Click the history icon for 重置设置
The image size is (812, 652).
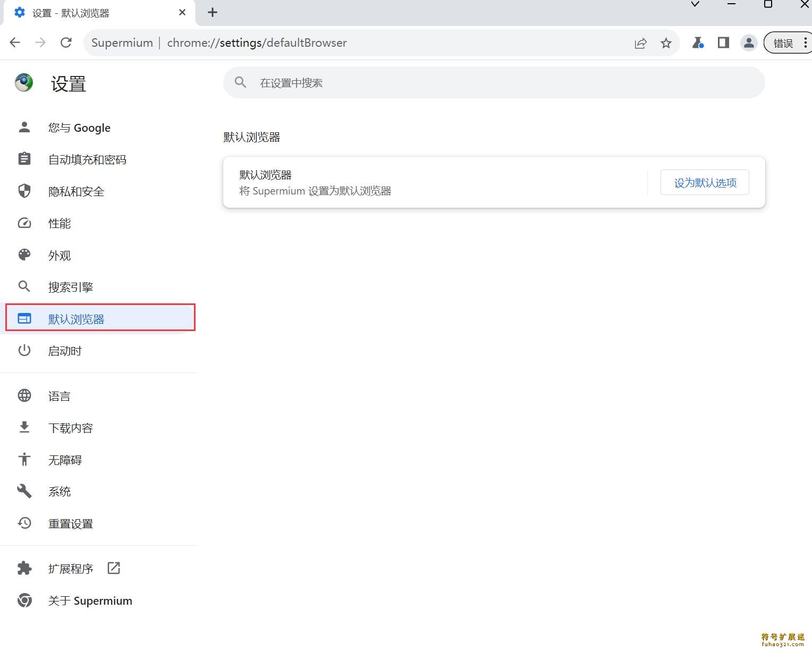[x=24, y=523]
